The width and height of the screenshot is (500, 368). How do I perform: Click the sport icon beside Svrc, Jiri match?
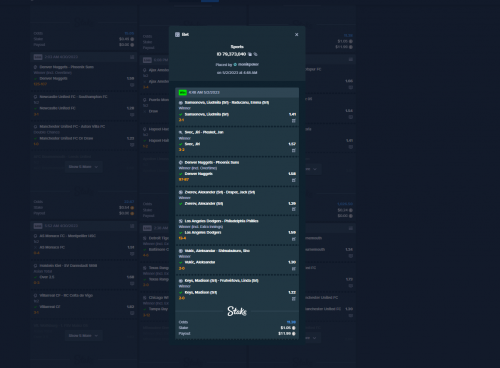pos(181,132)
